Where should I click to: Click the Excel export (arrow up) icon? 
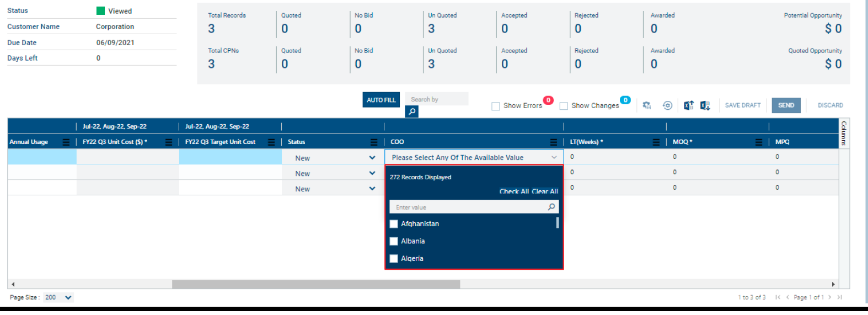pos(689,105)
